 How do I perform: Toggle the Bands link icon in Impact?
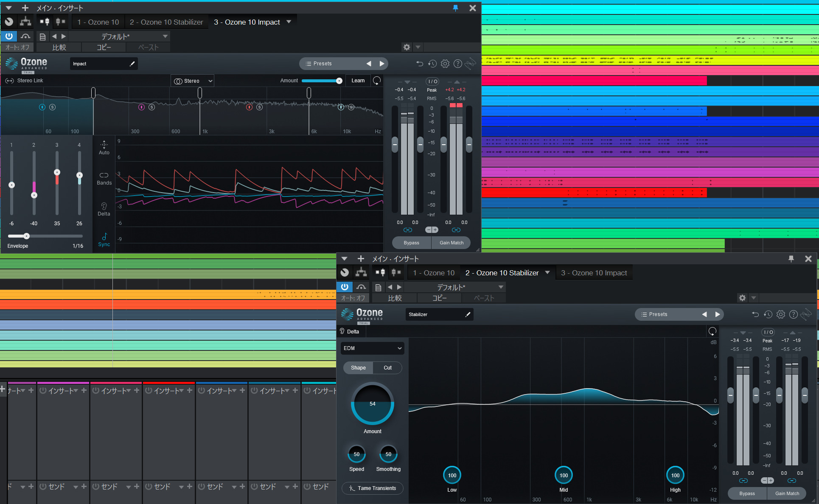pos(104,178)
